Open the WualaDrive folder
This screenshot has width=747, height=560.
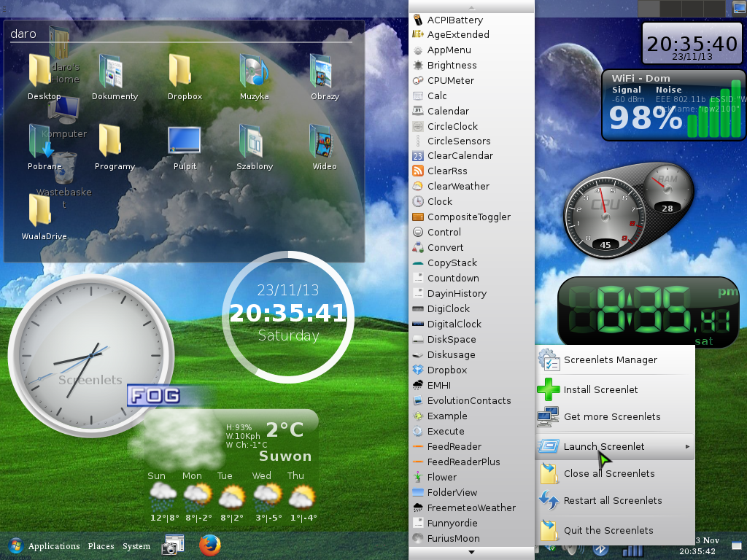[x=40, y=211]
